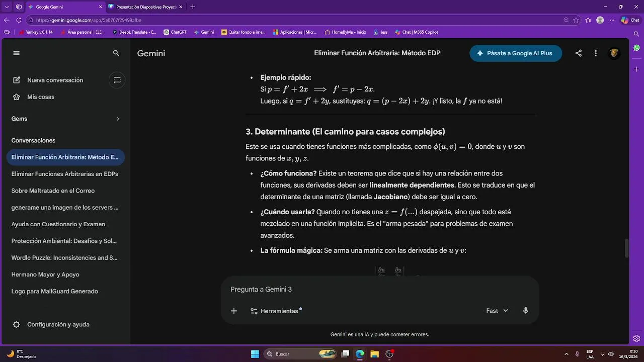
Task: Start a new conversation with Nueva conversación
Action: click(x=55, y=80)
